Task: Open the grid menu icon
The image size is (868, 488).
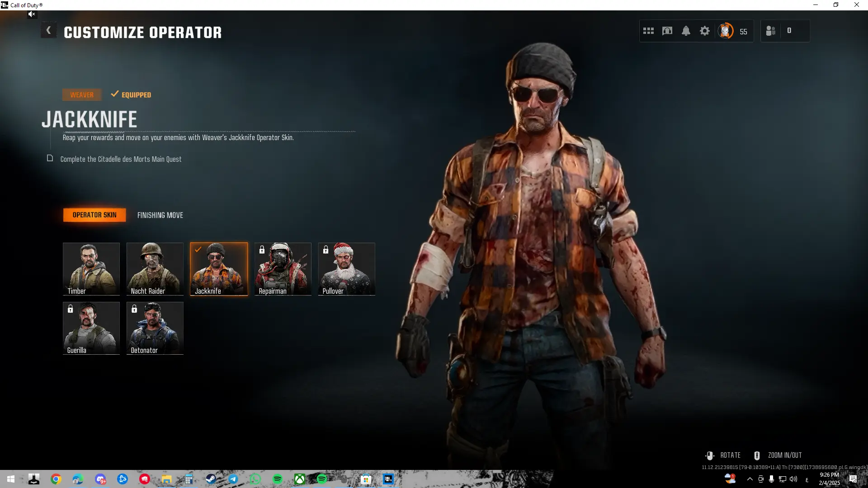Action: [x=648, y=31]
